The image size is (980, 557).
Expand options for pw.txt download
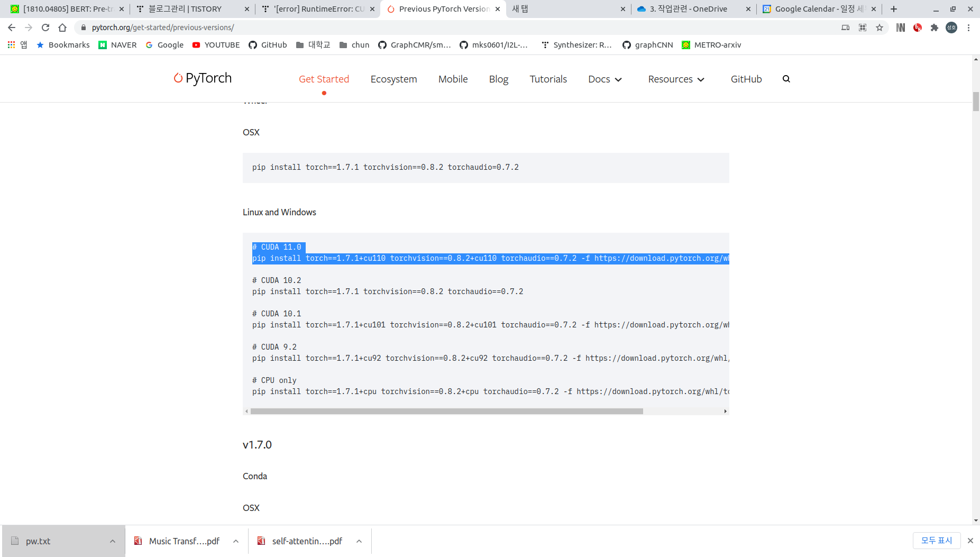[x=113, y=541]
